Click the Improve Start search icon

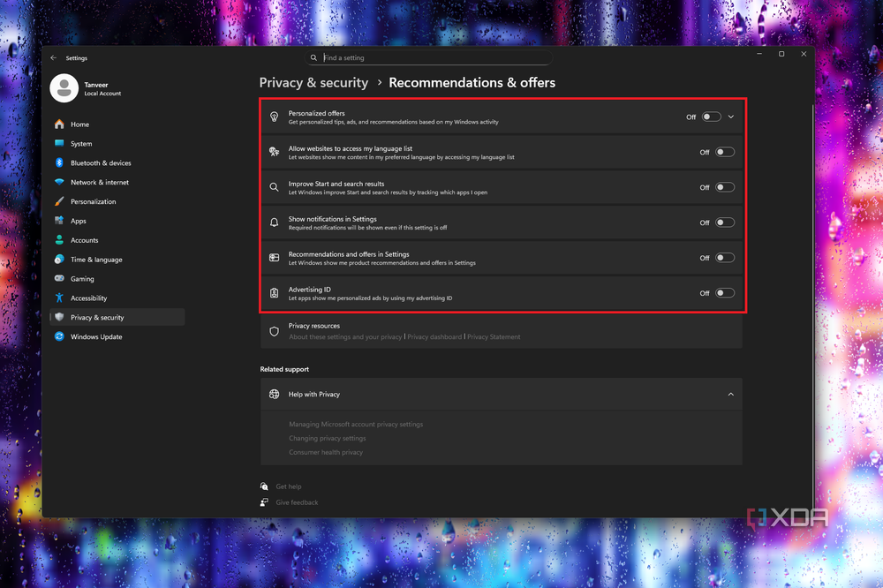[275, 187]
